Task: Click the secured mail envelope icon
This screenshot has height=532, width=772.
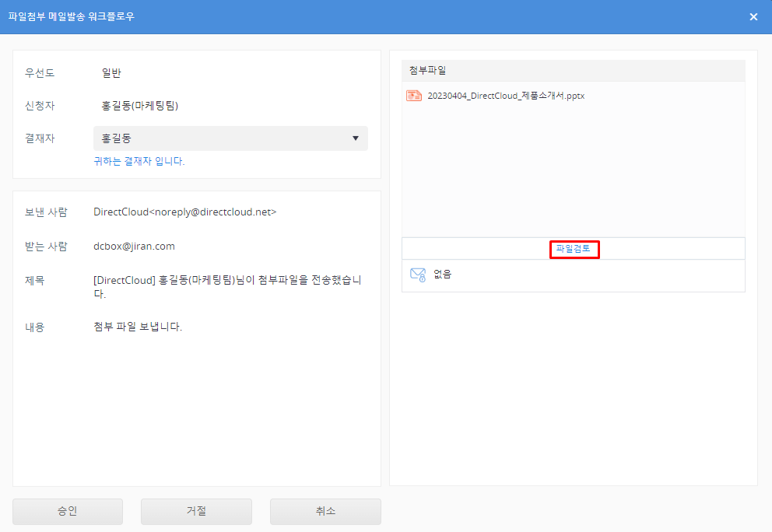Action: pos(417,274)
